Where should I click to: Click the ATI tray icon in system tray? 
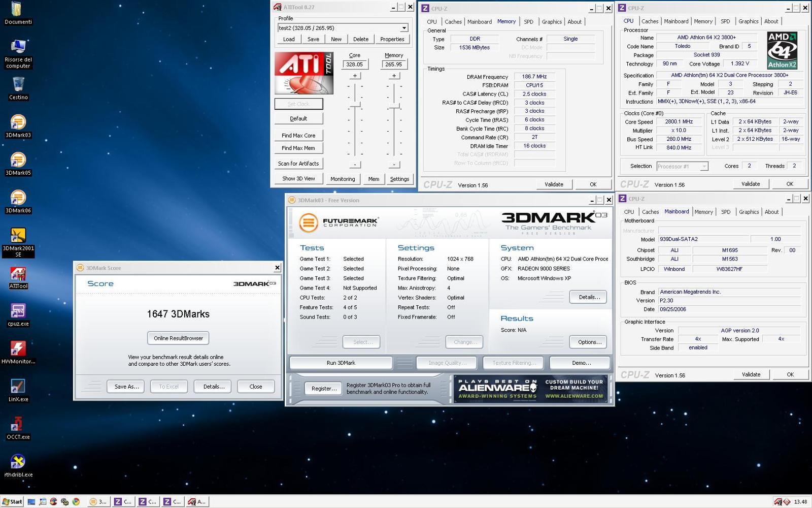[x=778, y=502]
